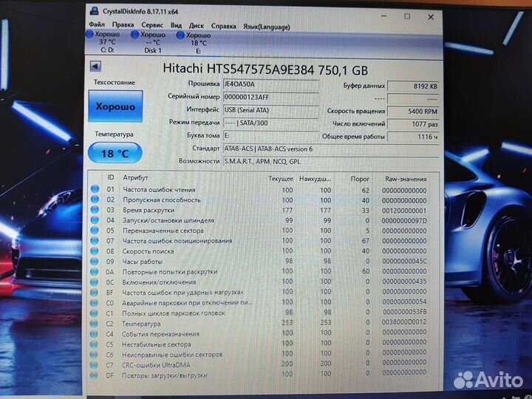
Task: Click status icon for attribute C6
Action: 94,355
